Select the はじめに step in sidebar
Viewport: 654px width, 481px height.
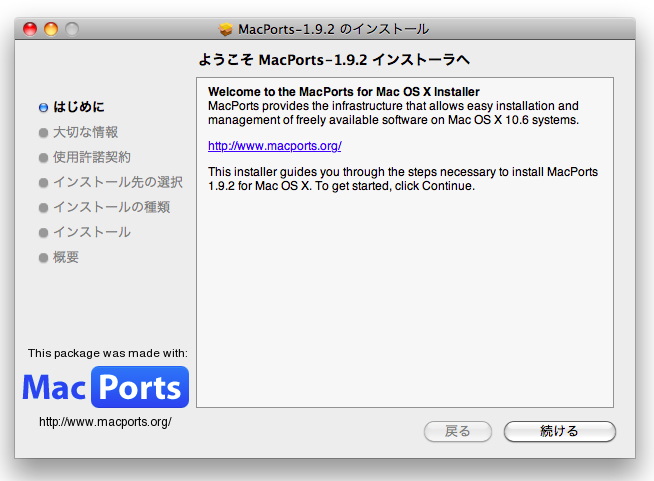(79, 107)
